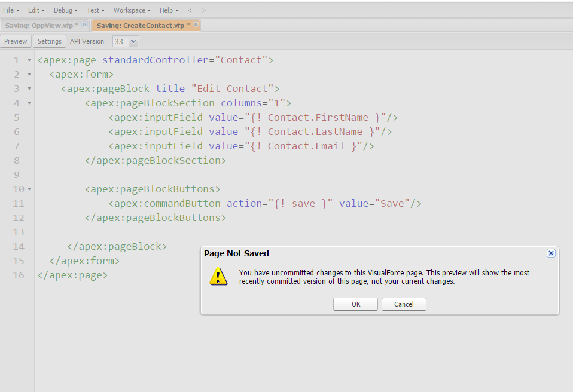The image size is (573, 392).
Task: Open the Workspace menu
Action: [130, 10]
